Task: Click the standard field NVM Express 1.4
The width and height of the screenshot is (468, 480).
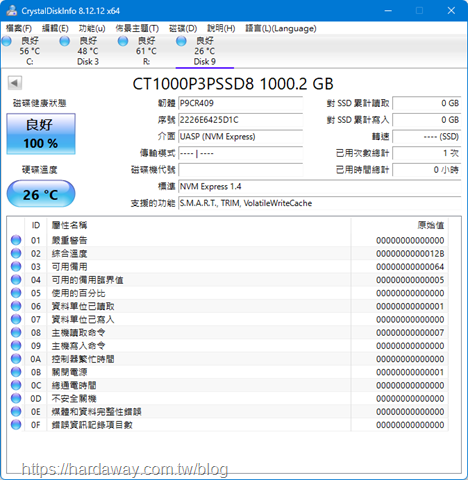Action: pyautogui.click(x=320, y=186)
